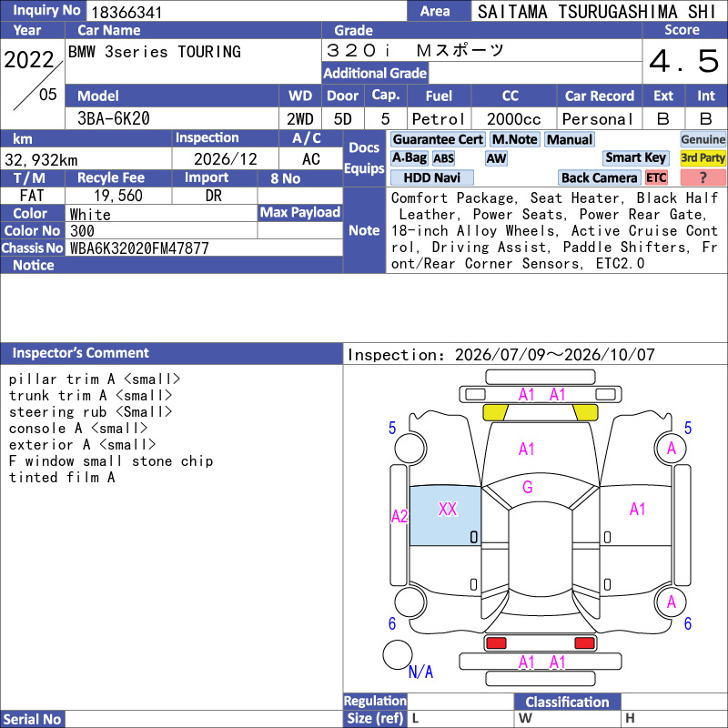This screenshot has width=728, height=728.
Task: Click the Guarantee Cert badge
Action: click(x=438, y=139)
